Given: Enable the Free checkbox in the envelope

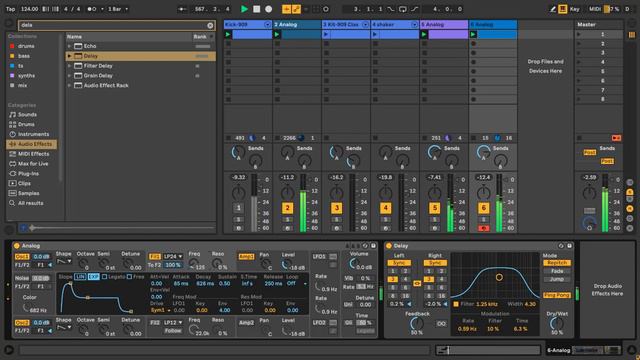Looking at the screenshot, I should click(129, 277).
